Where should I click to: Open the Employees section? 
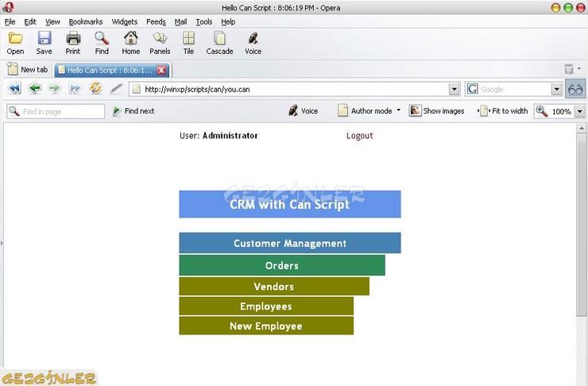[266, 306]
